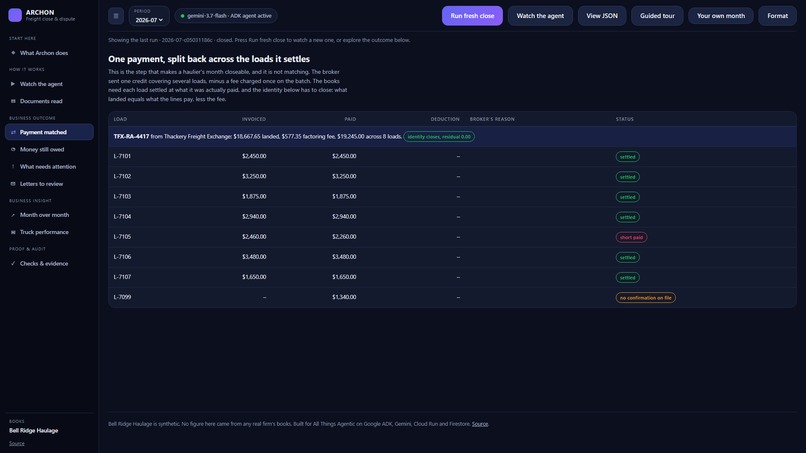Viewport: 806px width, 453px height.
Task: Click TFX-RA-4417 remittance reference
Action: click(131, 137)
